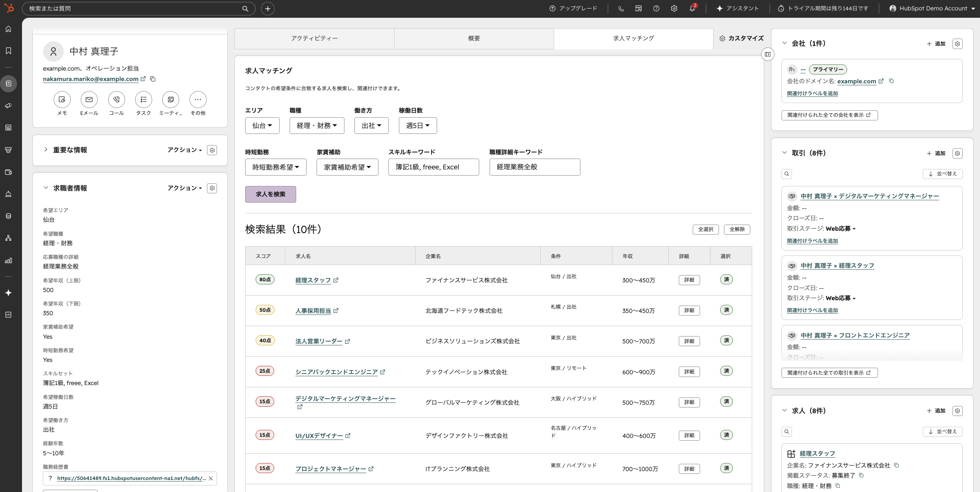Toggle selection for デジタルマーケティングマネージャー row

click(726, 402)
